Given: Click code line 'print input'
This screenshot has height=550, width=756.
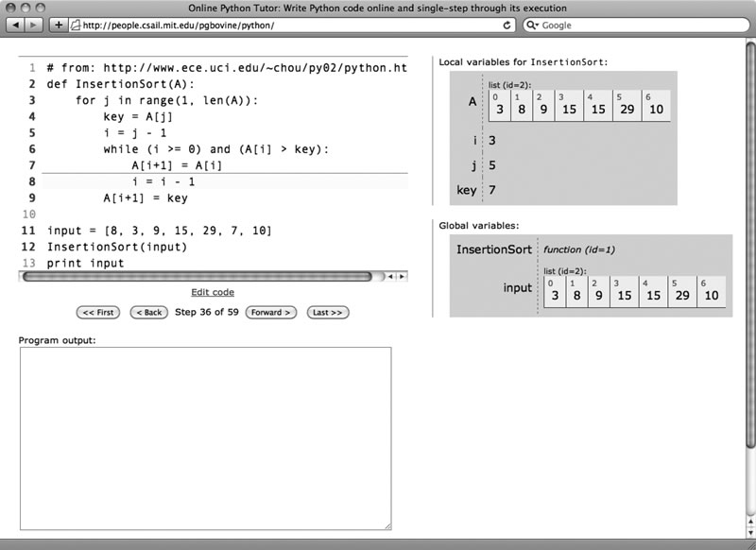Looking at the screenshot, I should (x=85, y=264).
